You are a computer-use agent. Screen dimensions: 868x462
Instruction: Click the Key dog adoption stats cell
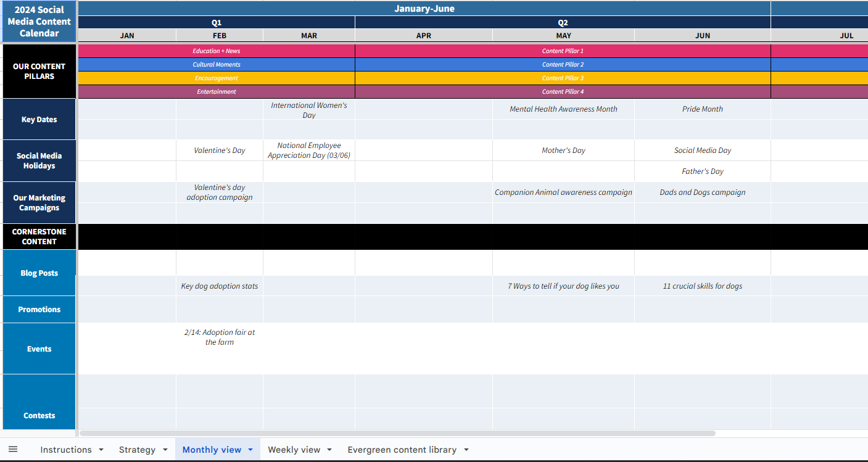(x=219, y=286)
